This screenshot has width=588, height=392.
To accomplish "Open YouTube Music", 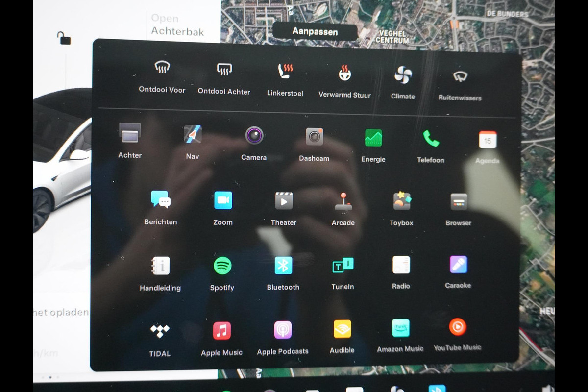I will 458,326.
